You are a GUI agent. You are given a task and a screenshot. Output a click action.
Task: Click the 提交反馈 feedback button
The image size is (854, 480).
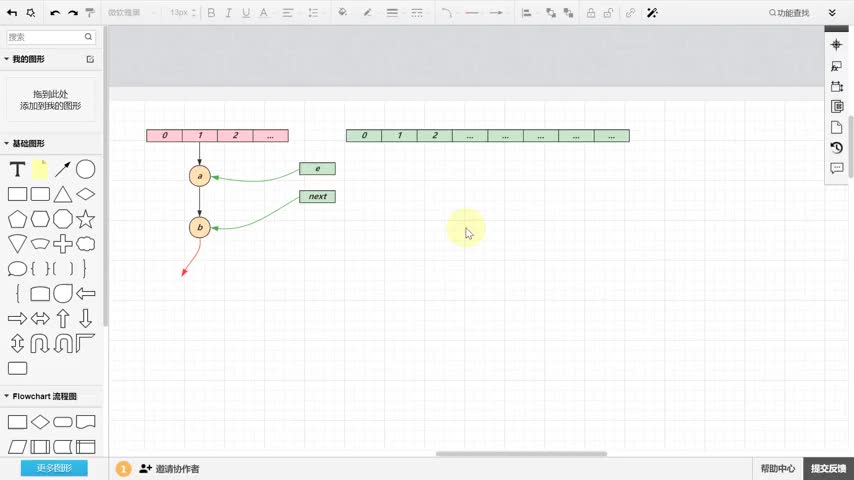828,469
